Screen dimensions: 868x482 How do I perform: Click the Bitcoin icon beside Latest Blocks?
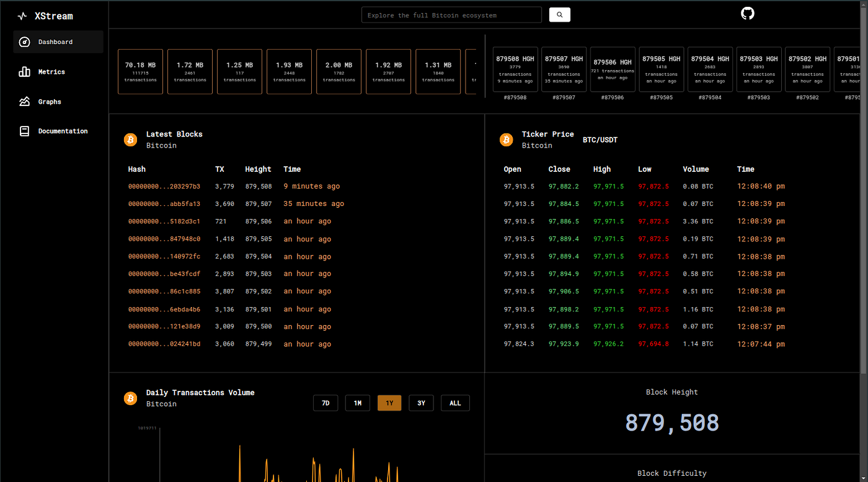point(130,140)
